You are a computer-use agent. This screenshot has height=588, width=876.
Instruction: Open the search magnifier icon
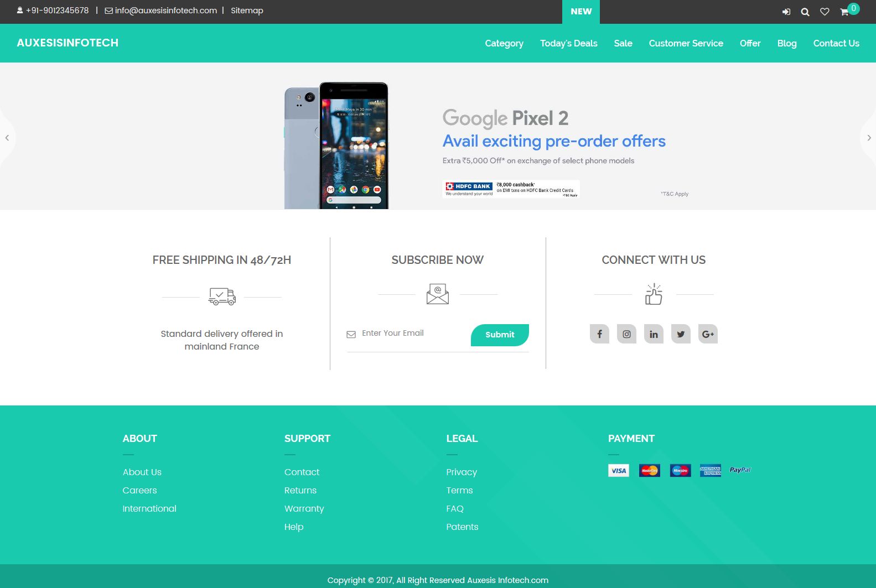(805, 12)
